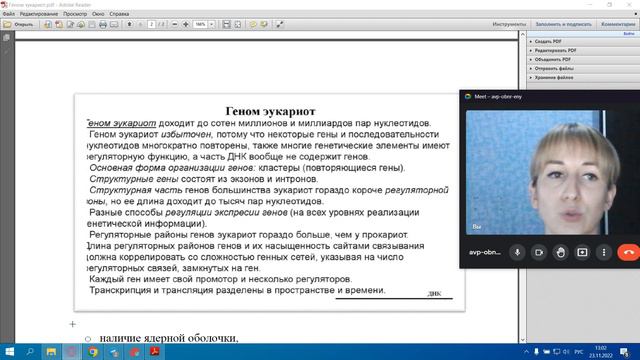Click the create PDF online toolbar icon
640x360 pixels.
click(59, 24)
